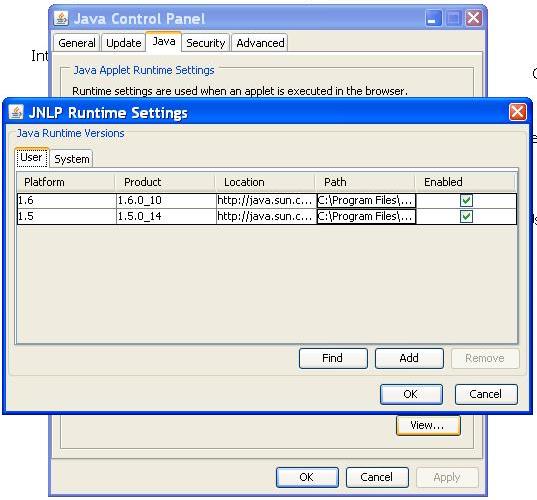This screenshot has height=500, width=537.
Task: Click the Java cup icon in Java Control Panel title
Action: click(61, 18)
